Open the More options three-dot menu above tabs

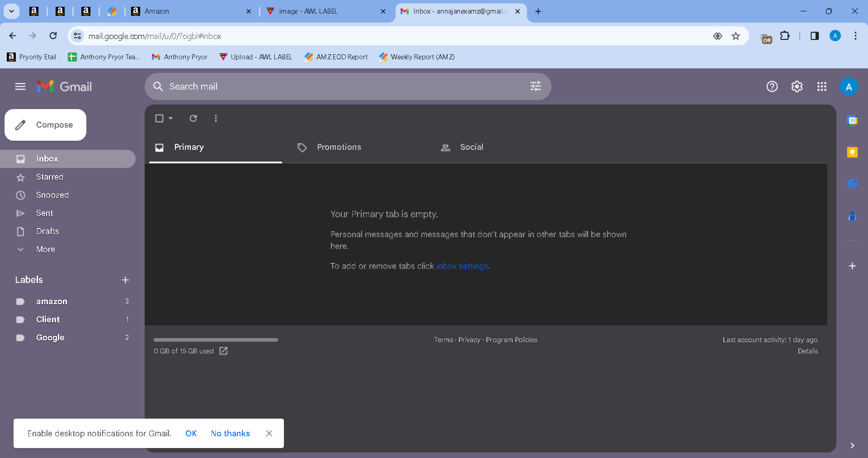(216, 118)
